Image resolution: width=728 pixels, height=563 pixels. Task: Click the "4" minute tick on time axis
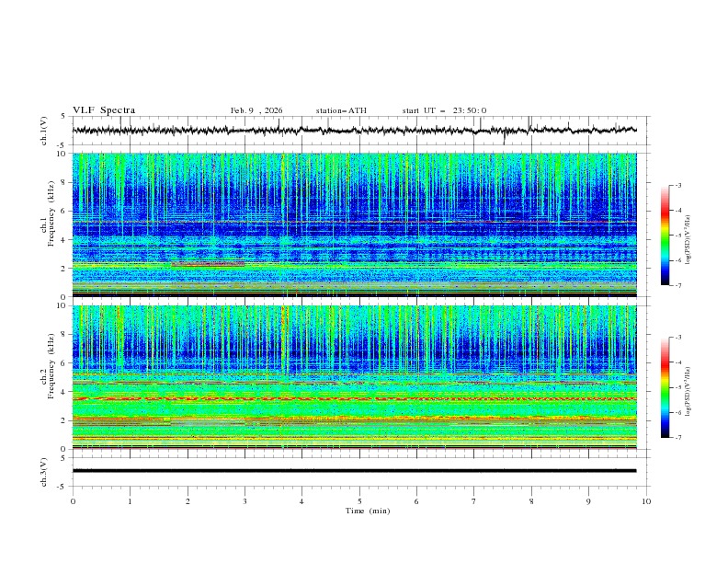point(301,501)
